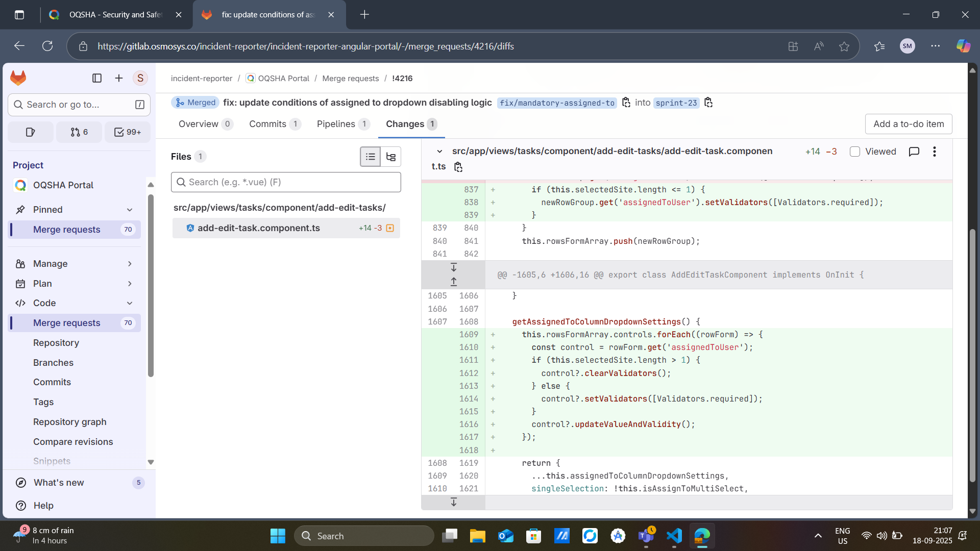
Task: Copy the file path via clipboard icon
Action: 458,167
